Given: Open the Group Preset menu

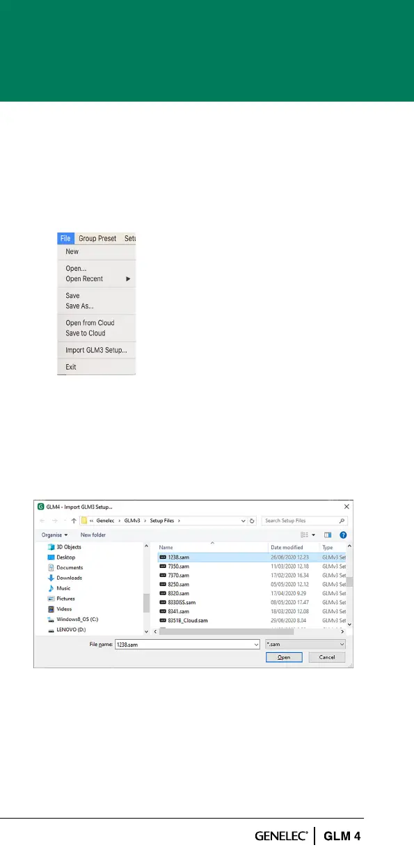Looking at the screenshot, I should point(97,239).
